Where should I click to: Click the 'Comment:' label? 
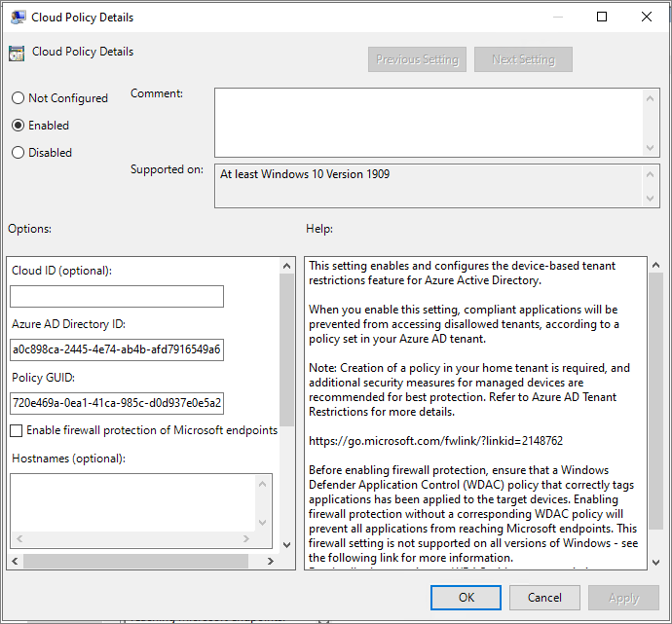[x=157, y=93]
